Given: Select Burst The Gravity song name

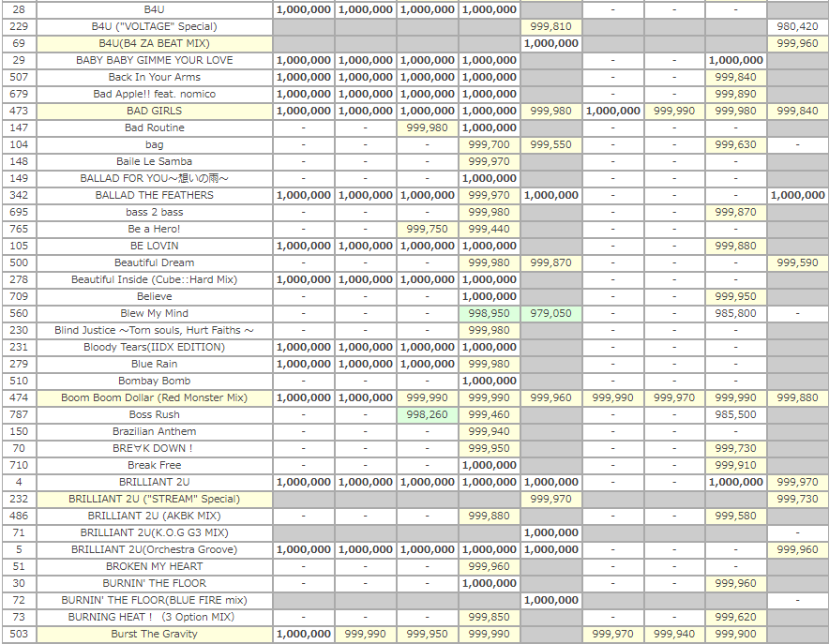Looking at the screenshot, I should (x=154, y=635).
